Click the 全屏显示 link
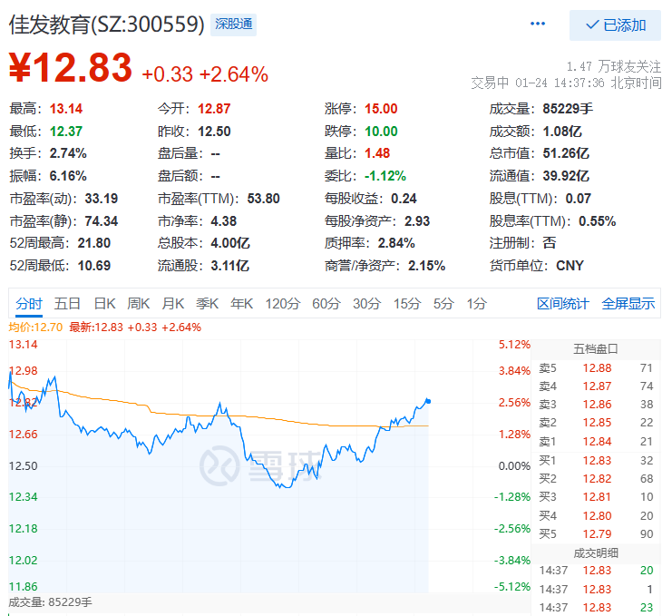Viewport: 672px width, 616px height. coord(628,304)
